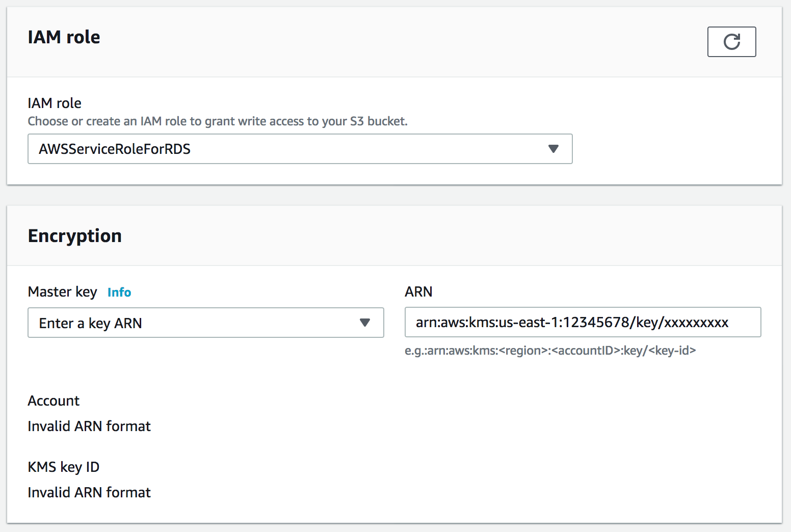Click the Master key dropdown arrow
This screenshot has height=532, width=791.
[364, 323]
